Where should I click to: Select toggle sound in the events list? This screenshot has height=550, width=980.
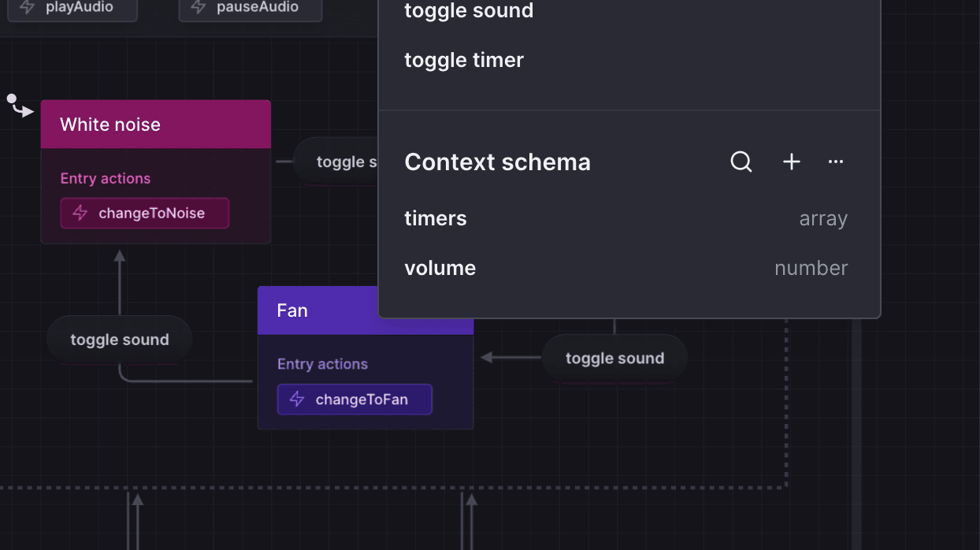469,12
